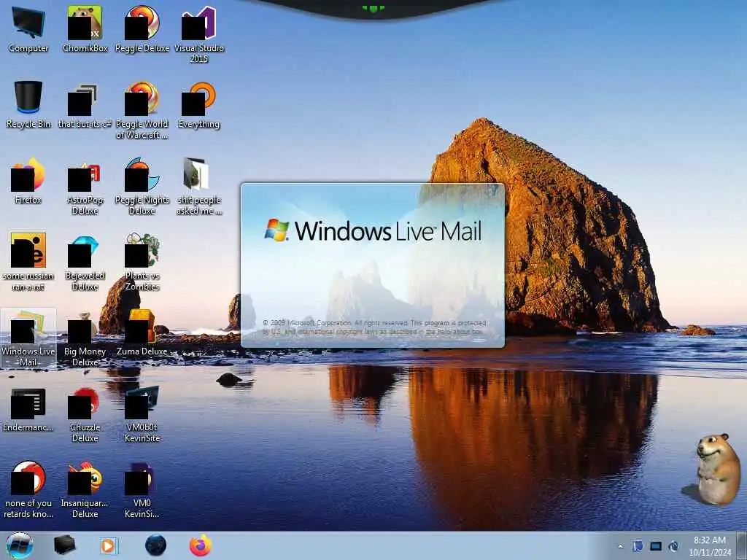Click the Windows Live Mail splash screen
Screen dimensions: 747x560
pyautogui.click(x=373, y=265)
